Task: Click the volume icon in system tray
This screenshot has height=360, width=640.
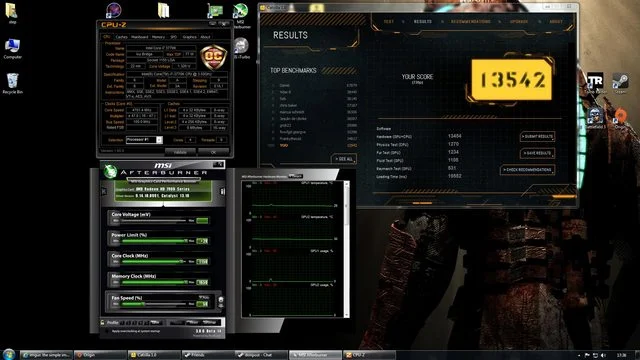Action: tap(604, 355)
